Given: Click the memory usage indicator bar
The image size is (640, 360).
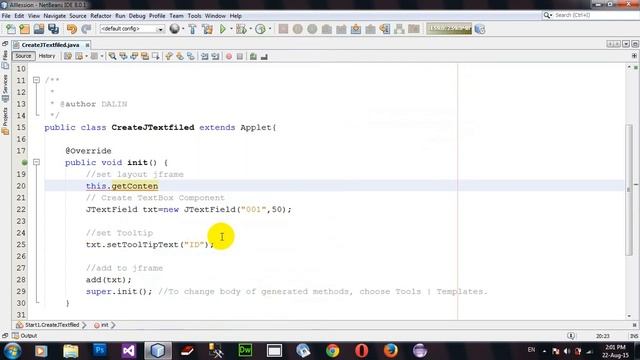Looking at the screenshot, I should 449,29.
